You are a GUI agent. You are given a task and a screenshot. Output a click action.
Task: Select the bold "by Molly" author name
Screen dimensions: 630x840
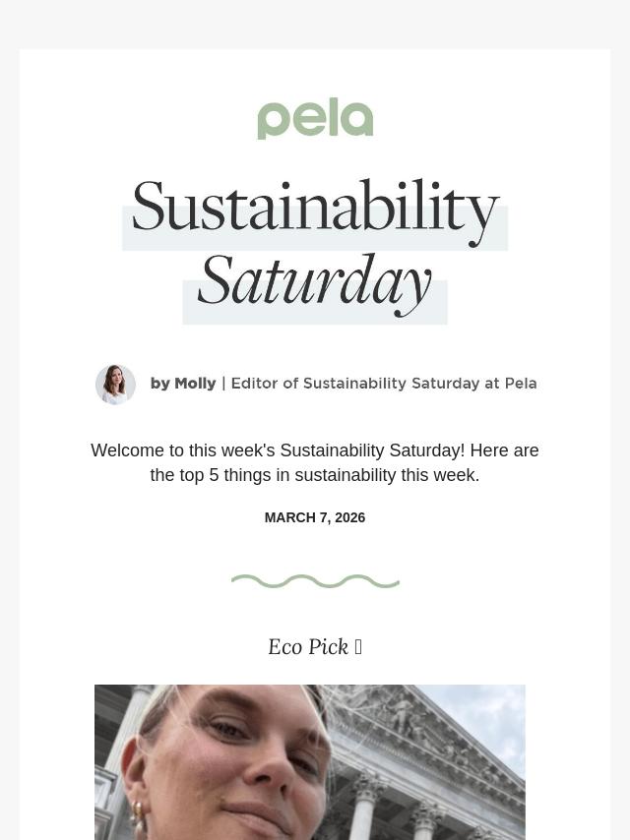coord(183,384)
